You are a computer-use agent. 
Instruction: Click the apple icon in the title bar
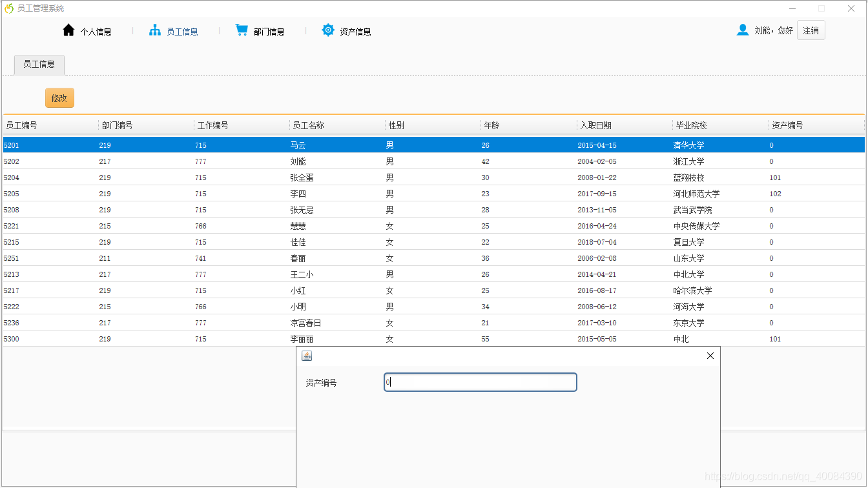coord(9,8)
